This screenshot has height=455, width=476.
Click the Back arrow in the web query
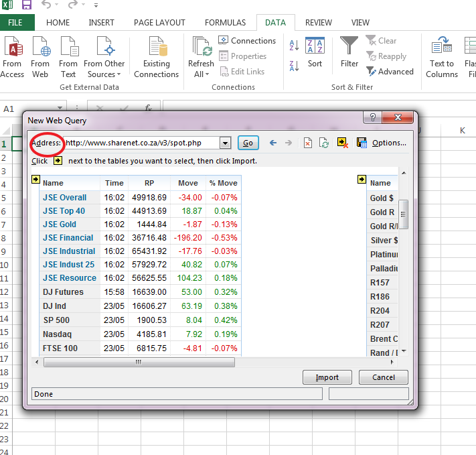273,143
